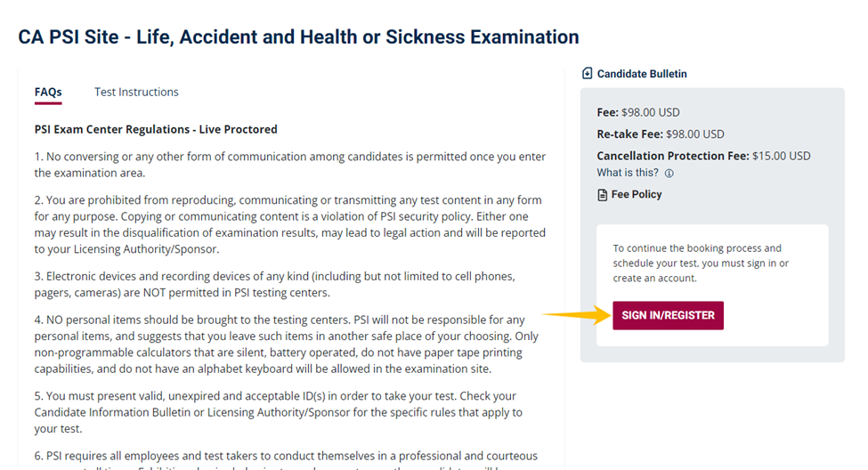Switch to the Test Instructions tab

click(136, 92)
